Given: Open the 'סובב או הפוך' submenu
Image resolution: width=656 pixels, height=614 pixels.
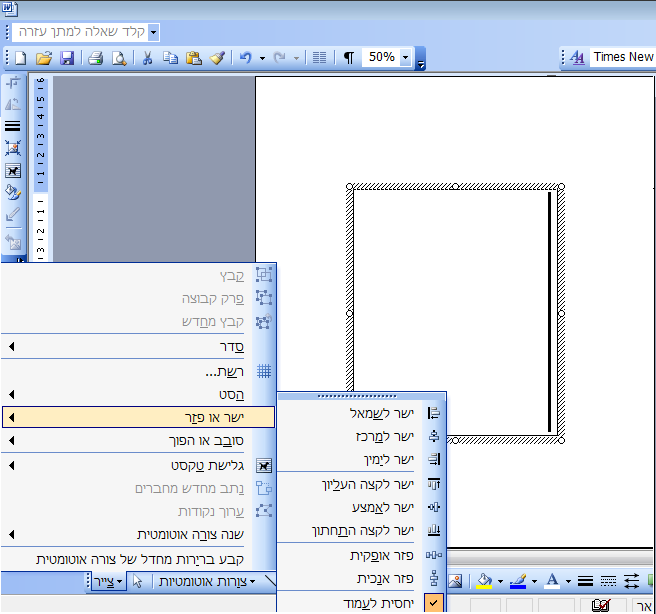Looking at the screenshot, I should [138, 440].
